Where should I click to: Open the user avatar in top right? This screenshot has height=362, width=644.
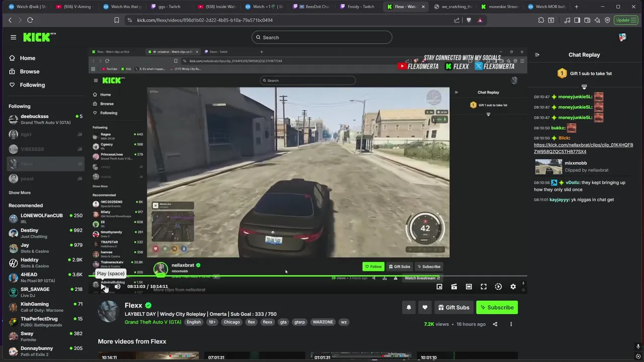click(x=622, y=37)
